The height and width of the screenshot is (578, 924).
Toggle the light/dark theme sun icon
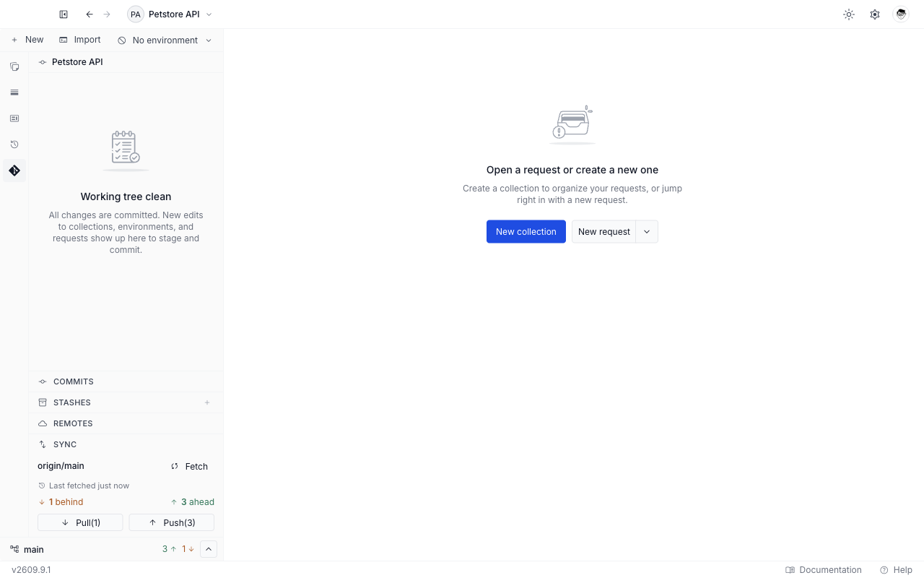pyautogui.click(x=849, y=14)
